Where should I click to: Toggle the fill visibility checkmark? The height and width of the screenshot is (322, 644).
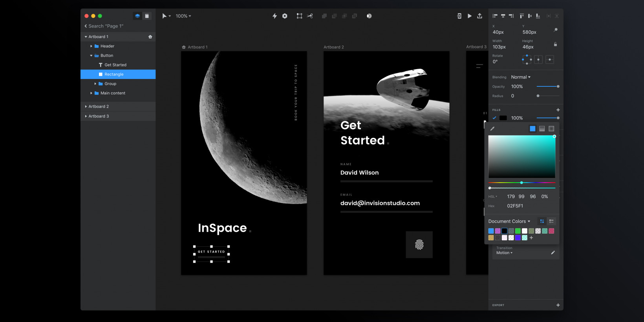(494, 118)
